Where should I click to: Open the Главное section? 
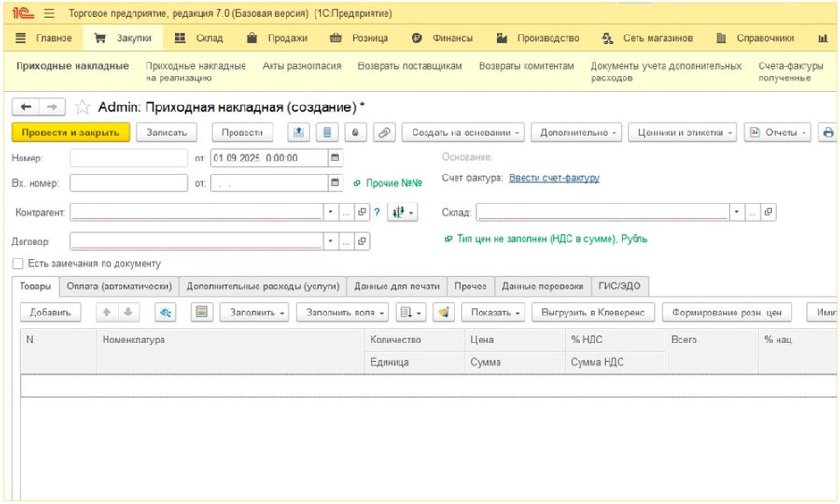[x=44, y=38]
